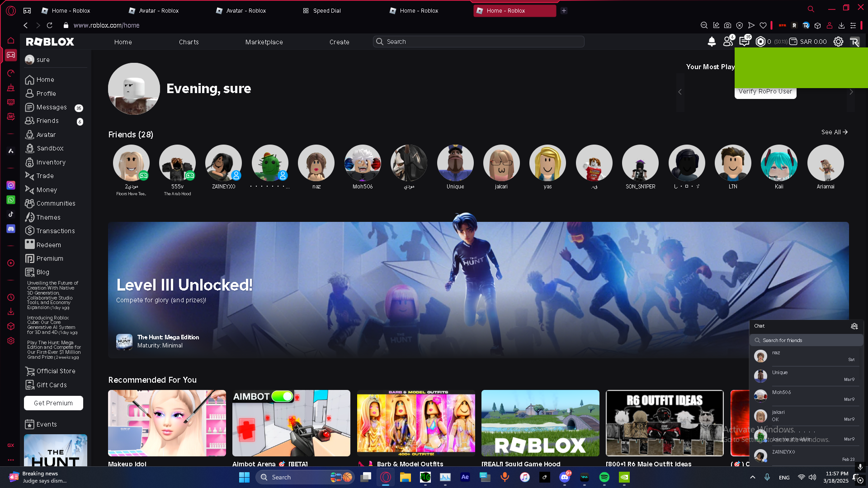
Task: Open Opera sidebar history clock icon
Action: point(11,297)
